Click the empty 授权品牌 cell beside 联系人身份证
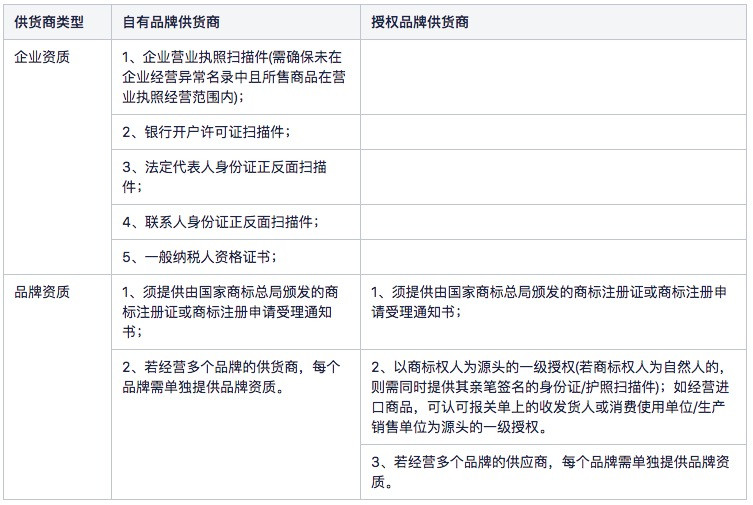The width and height of the screenshot is (753, 505). click(554, 222)
